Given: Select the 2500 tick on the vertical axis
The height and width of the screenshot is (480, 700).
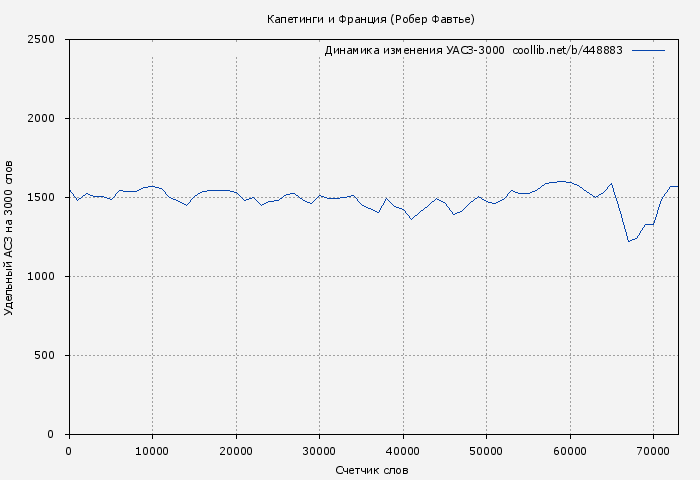Looking at the screenshot, I should 45,40.
